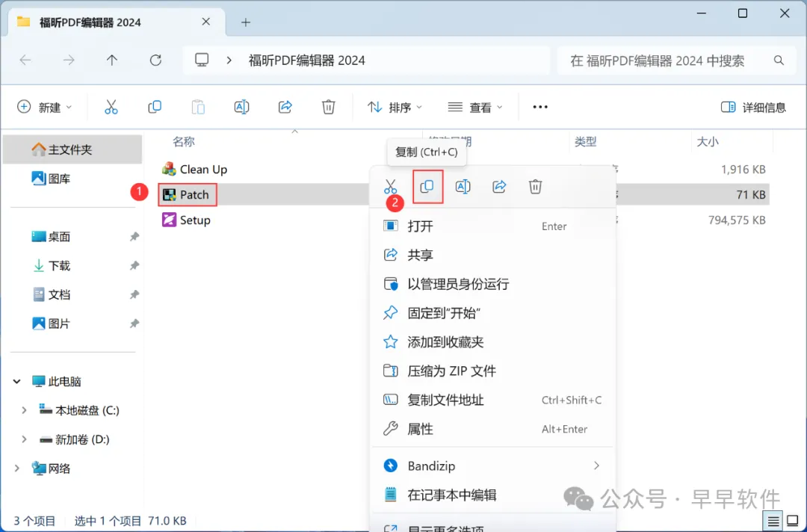Toggle the 详细信息 details pane

click(x=753, y=107)
